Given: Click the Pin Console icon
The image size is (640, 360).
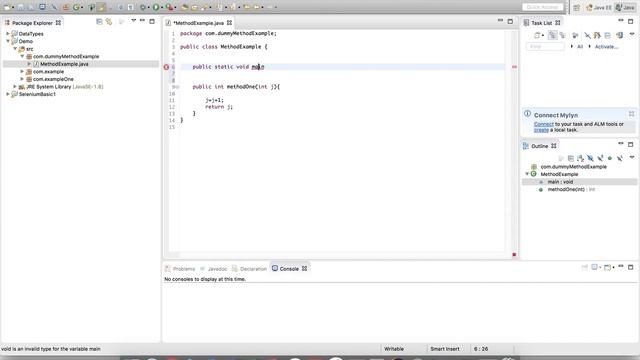Looking at the screenshot, I should point(584,267).
